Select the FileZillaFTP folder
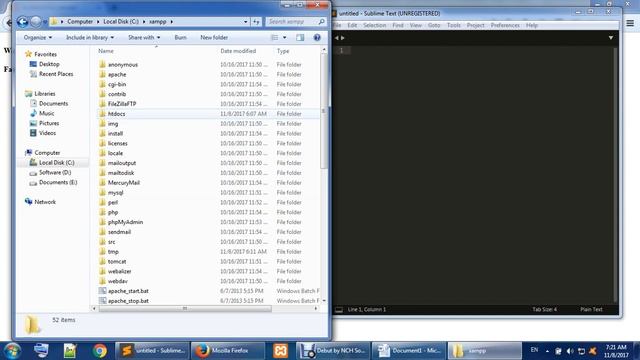Screen dimensions: 640x360 [x=122, y=104]
